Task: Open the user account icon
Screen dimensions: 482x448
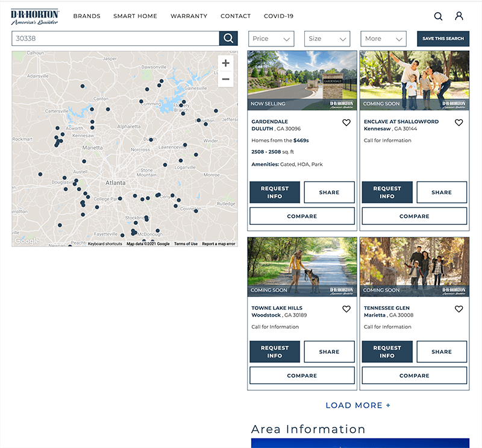Action: pos(459,16)
